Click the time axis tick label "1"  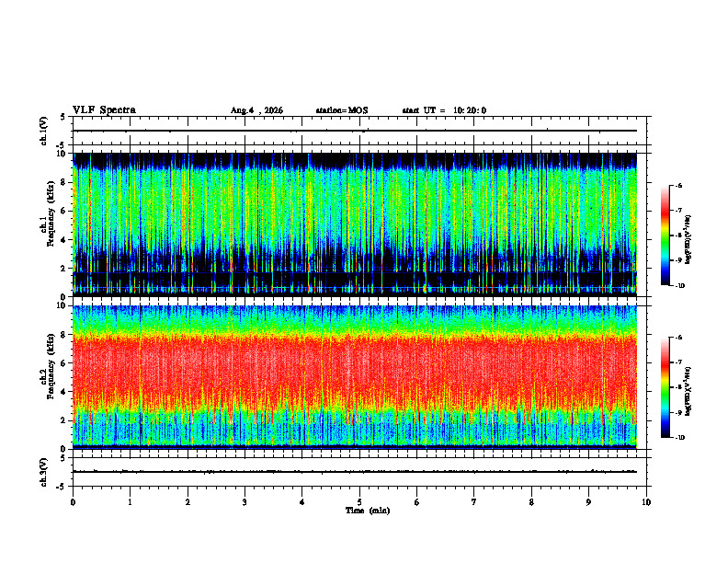click(130, 502)
